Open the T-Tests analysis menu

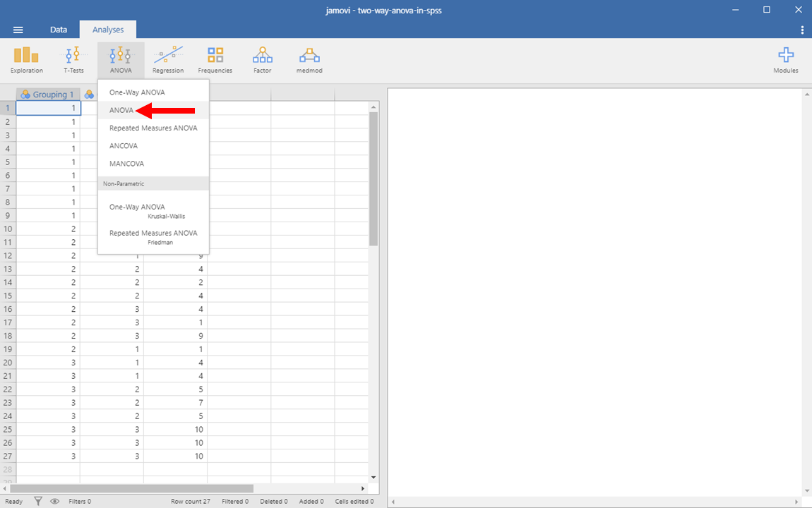(x=73, y=59)
